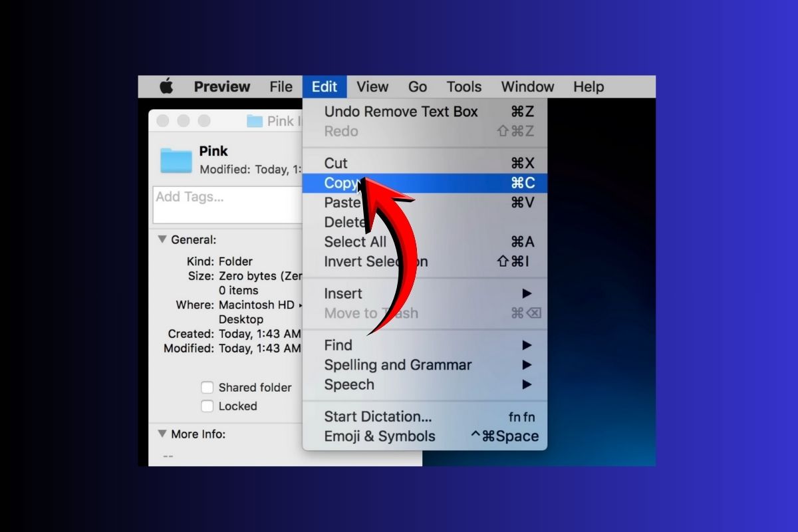
Task: Click the folder icon in the info window title bar
Action: click(x=255, y=121)
